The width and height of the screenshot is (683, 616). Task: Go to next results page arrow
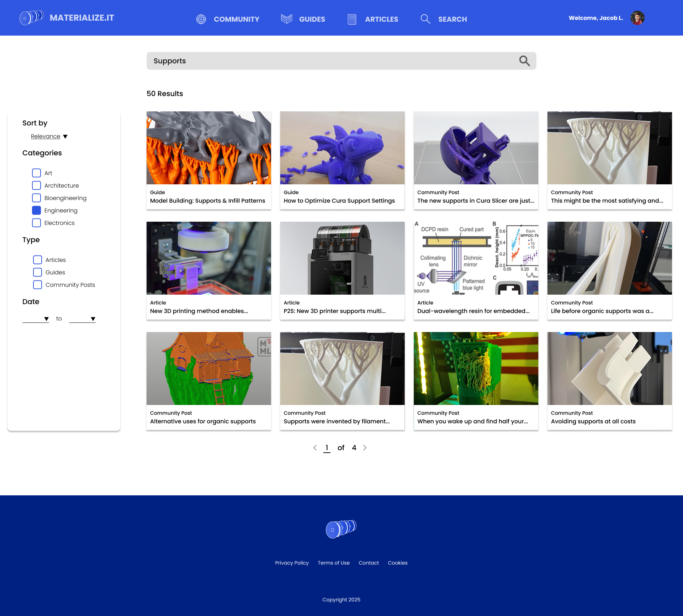point(365,448)
